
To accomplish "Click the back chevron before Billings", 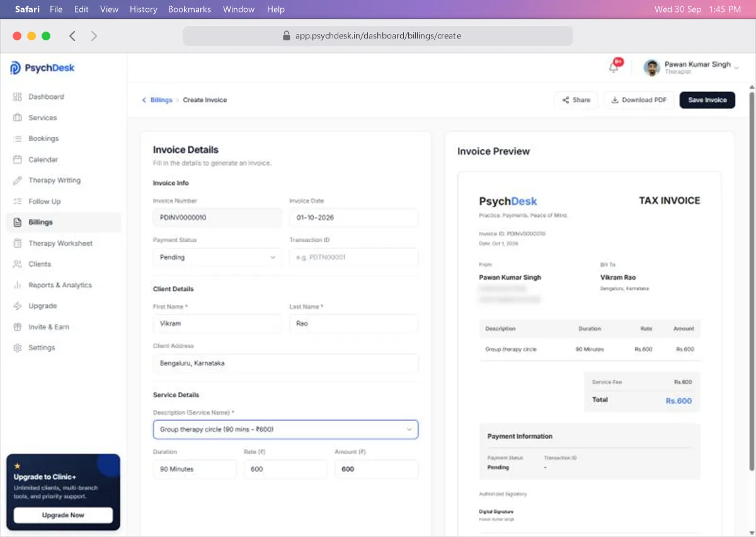I will tap(144, 100).
